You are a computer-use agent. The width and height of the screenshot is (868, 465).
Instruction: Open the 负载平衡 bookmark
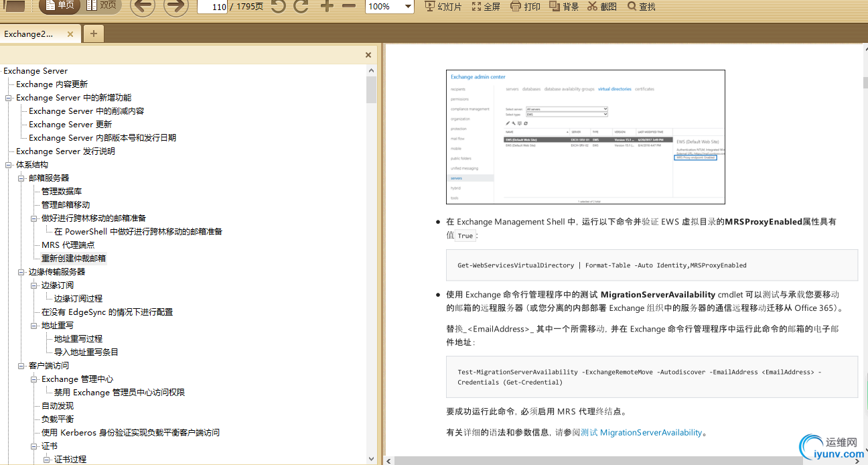click(x=58, y=419)
